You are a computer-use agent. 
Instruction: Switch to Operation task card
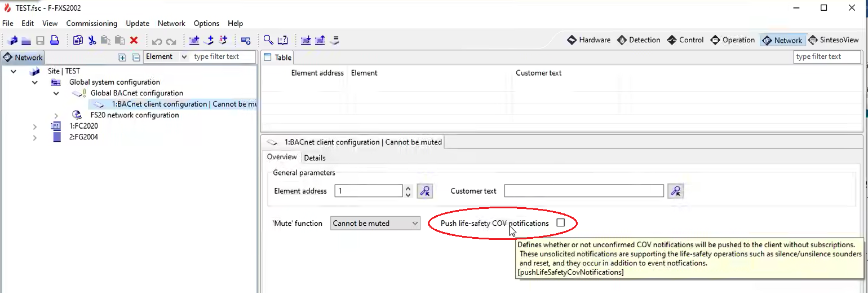732,40
